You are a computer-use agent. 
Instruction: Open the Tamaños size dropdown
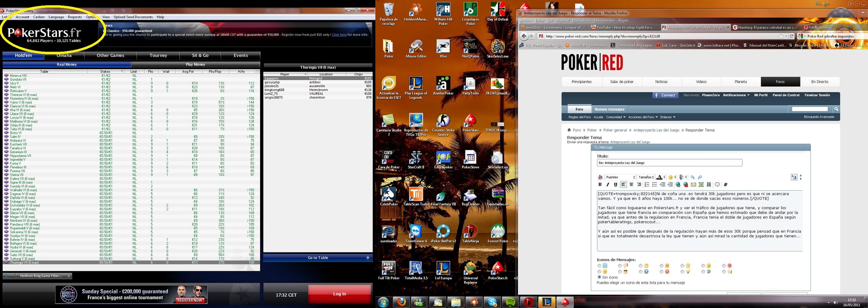click(646, 177)
